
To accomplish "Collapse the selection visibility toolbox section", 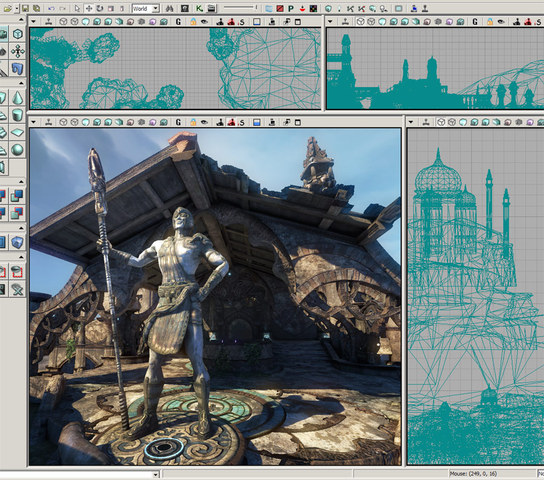I will click(21, 257).
